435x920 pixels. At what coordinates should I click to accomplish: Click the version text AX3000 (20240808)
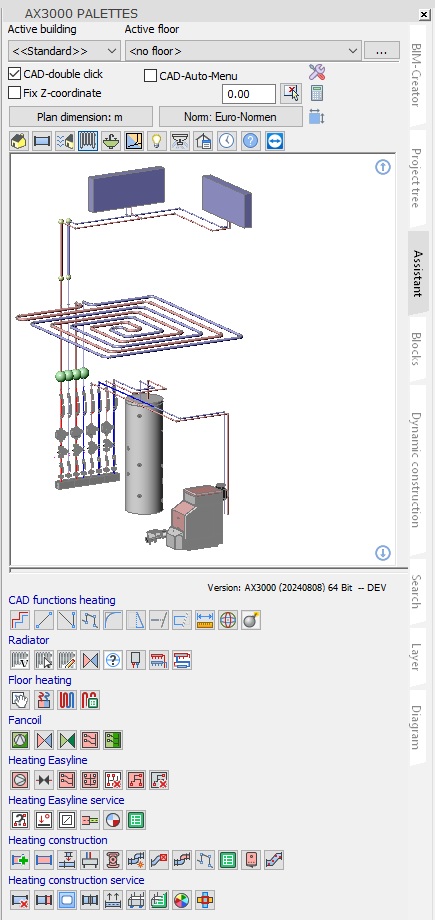297,587
